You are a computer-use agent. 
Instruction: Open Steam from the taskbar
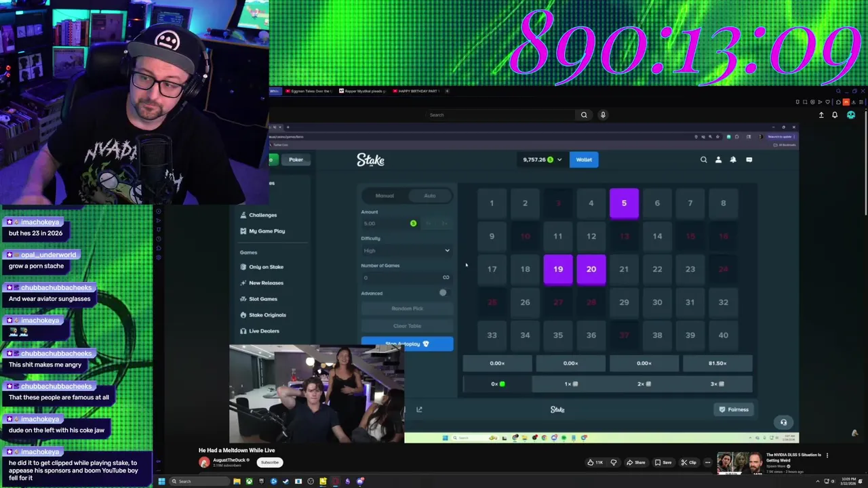pos(285,481)
